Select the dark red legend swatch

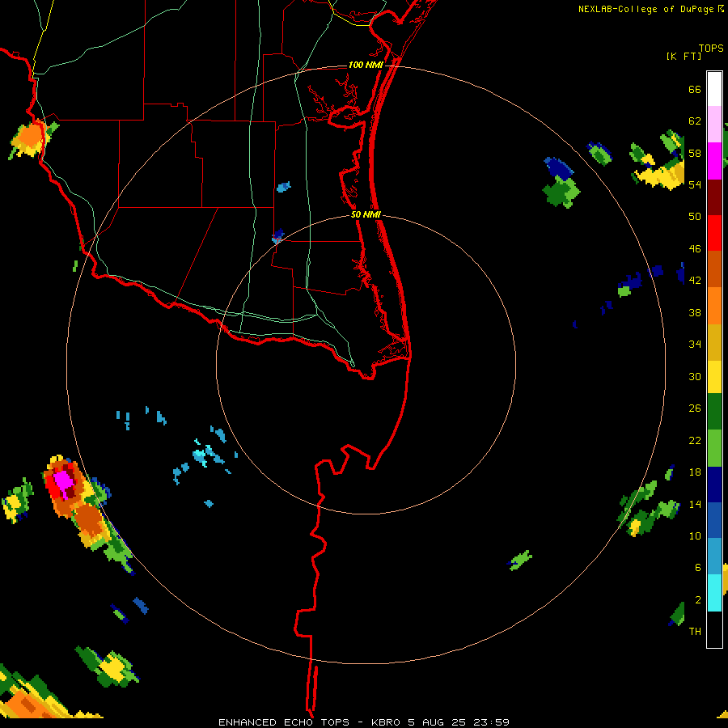coord(714,197)
